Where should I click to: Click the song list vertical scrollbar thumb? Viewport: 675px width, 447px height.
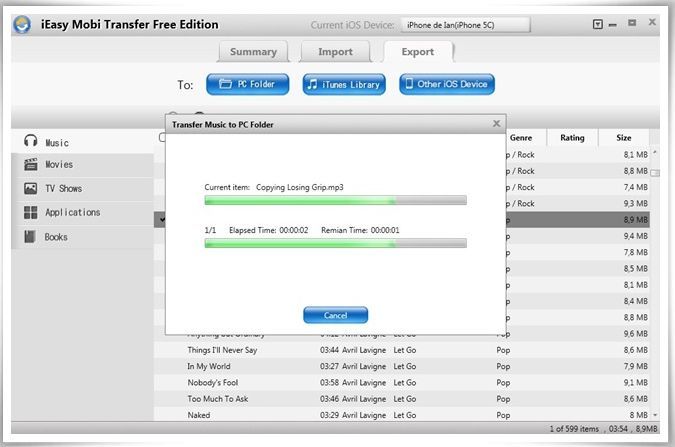655,173
